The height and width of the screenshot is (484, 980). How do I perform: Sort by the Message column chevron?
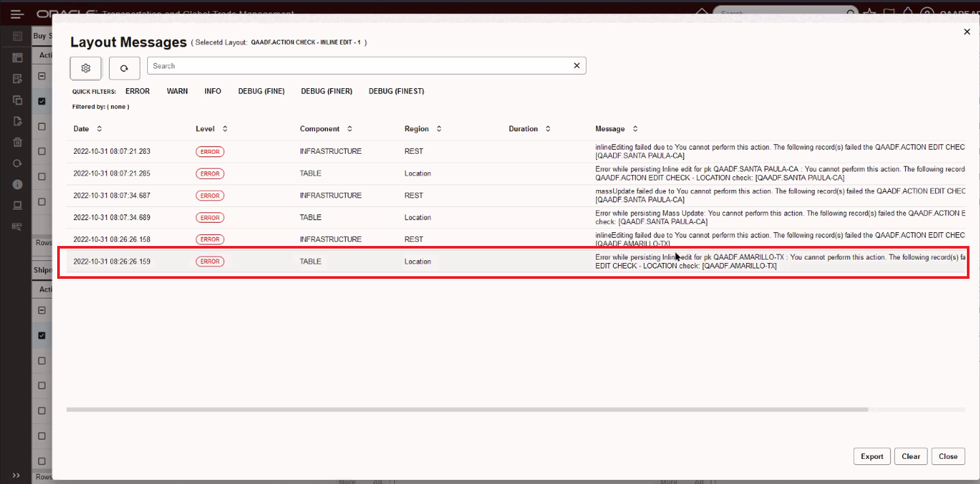pos(634,129)
